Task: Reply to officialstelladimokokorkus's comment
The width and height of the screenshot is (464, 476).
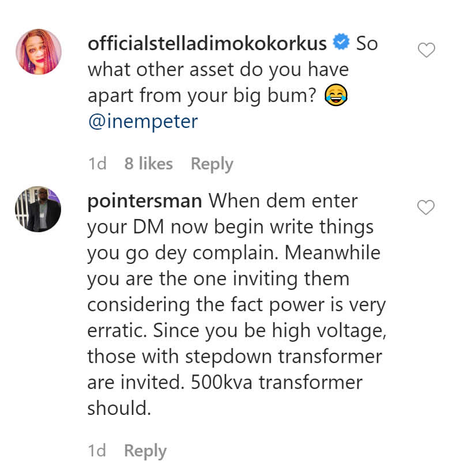Action: coord(212,164)
